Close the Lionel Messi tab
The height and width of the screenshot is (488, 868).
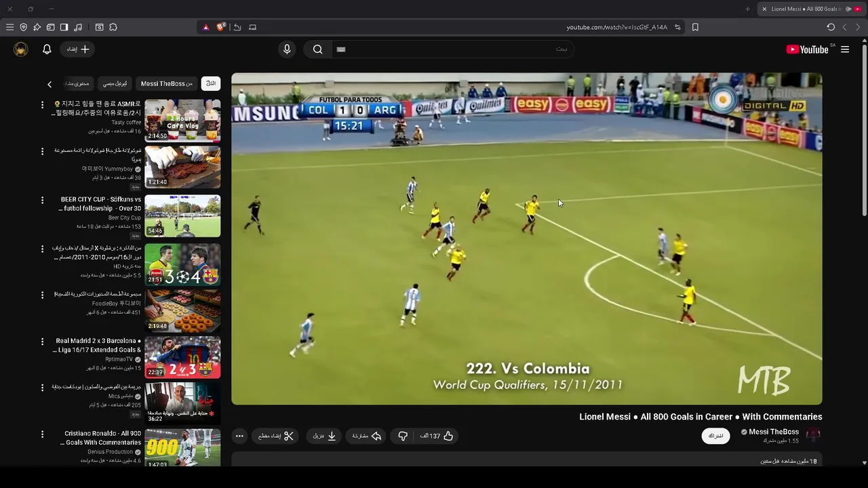(764, 9)
